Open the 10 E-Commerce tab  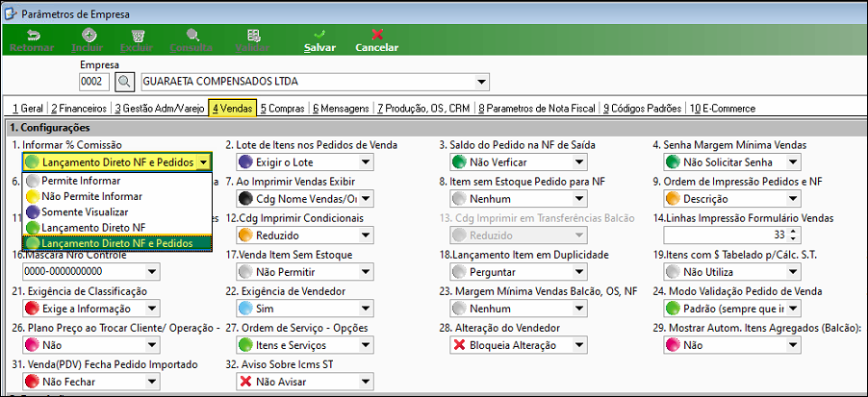[723, 109]
